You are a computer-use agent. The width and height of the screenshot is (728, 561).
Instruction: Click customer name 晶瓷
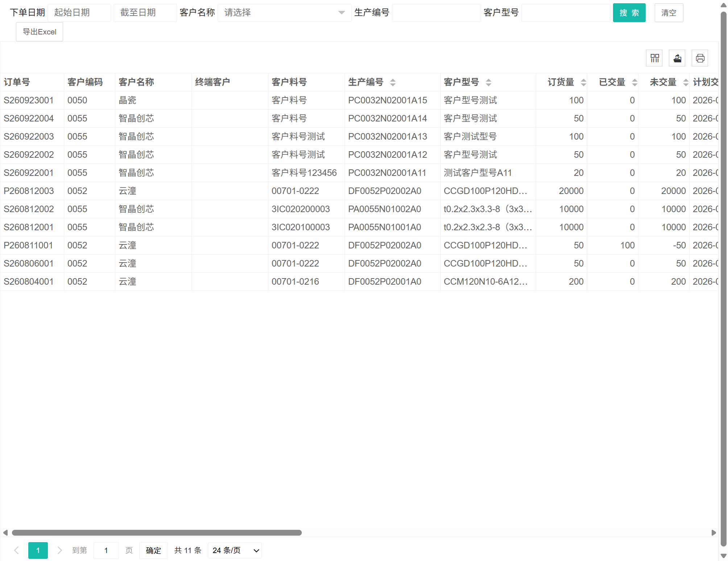(128, 100)
